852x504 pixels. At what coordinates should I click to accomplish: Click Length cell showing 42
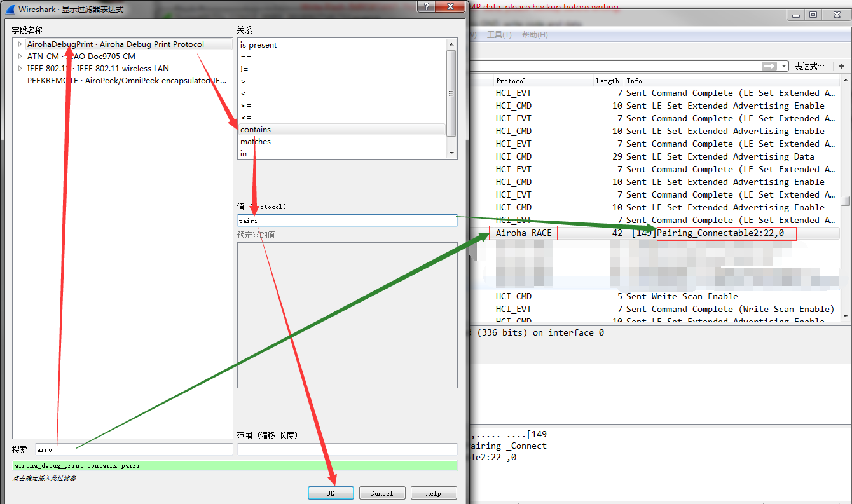pos(617,233)
